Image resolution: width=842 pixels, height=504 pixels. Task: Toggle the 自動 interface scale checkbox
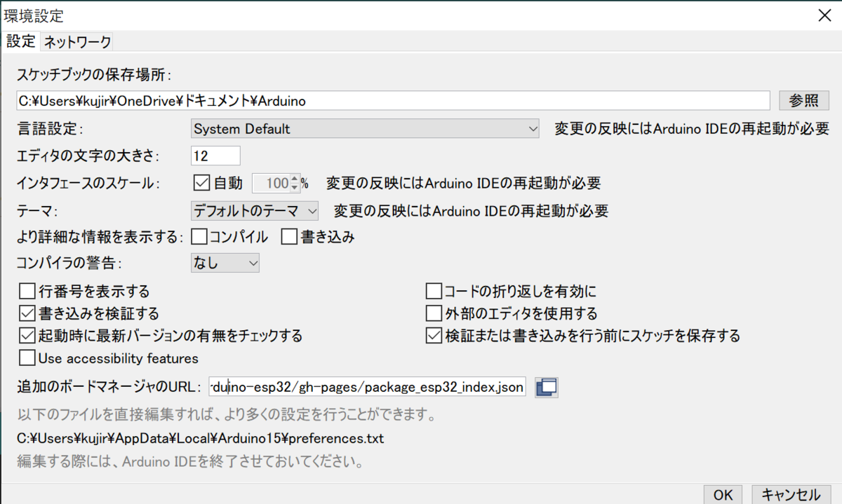pos(202,183)
